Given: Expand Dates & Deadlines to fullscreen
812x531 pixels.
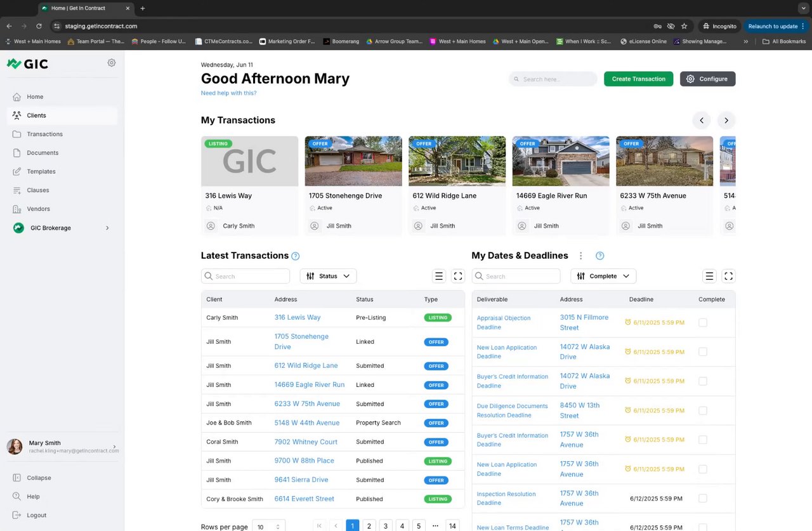Looking at the screenshot, I should tap(728, 276).
